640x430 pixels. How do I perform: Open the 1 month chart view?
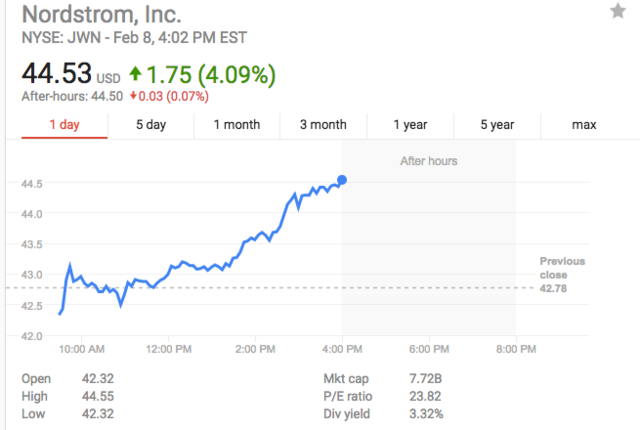pyautogui.click(x=237, y=125)
